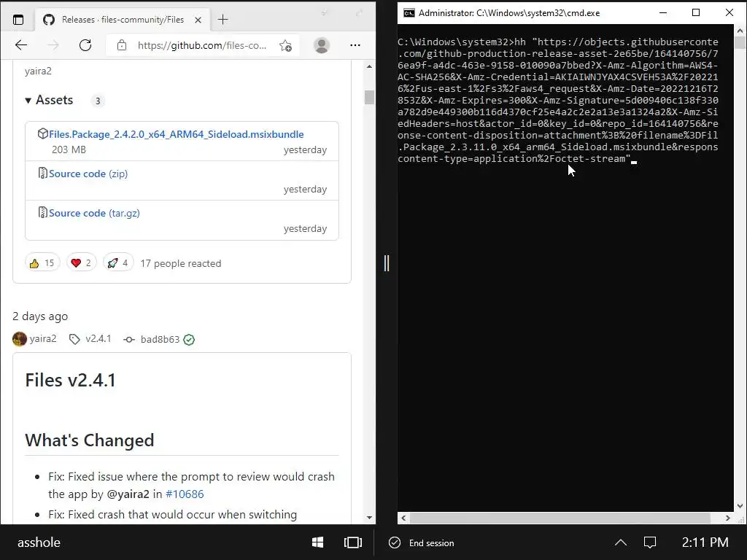The height and width of the screenshot is (560, 747).
Task: Open the browser profile avatar
Action: pyautogui.click(x=322, y=45)
